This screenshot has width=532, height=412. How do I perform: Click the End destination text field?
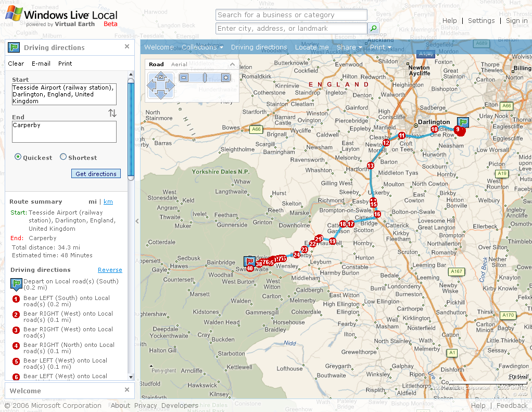(x=64, y=132)
